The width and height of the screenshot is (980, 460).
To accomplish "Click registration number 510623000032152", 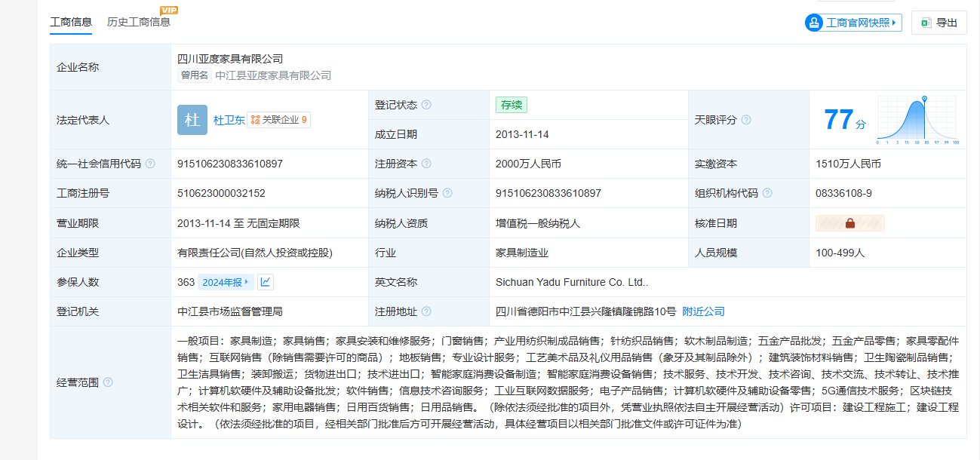I will coord(221,193).
